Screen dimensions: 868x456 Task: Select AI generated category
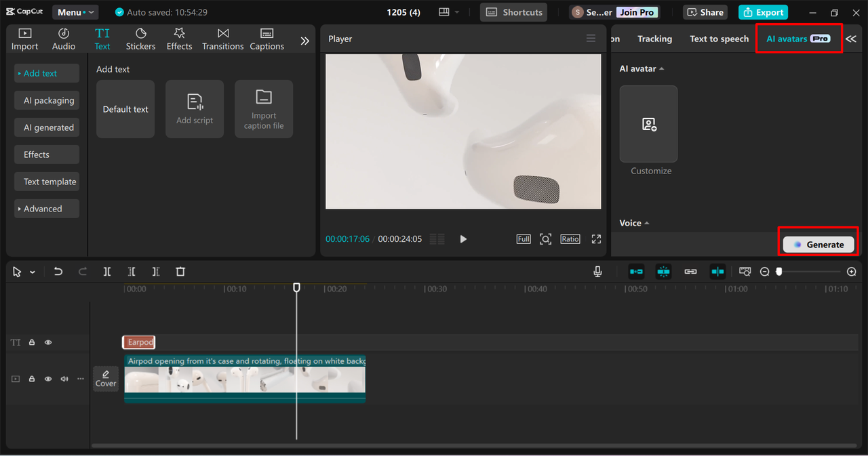point(47,127)
